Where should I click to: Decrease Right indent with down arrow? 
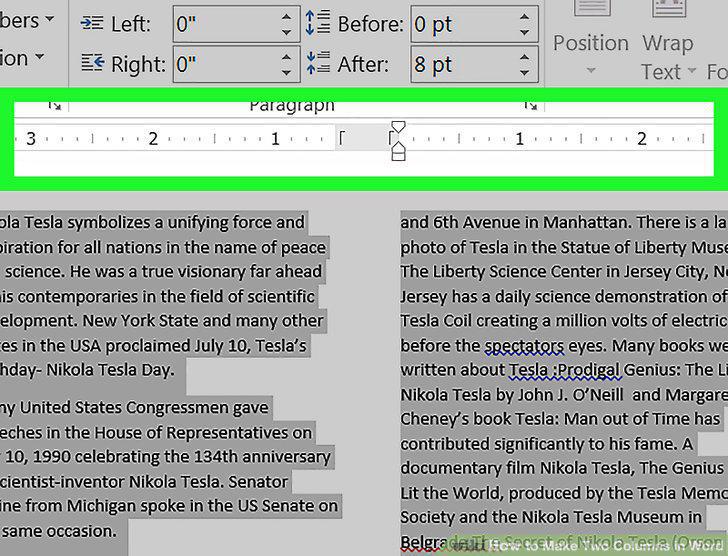pos(286,73)
